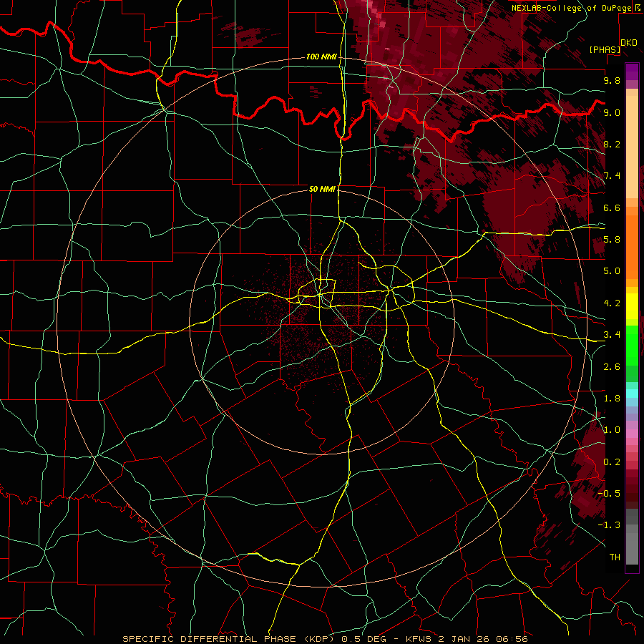Click the "DKD" label above color bar

629,43
